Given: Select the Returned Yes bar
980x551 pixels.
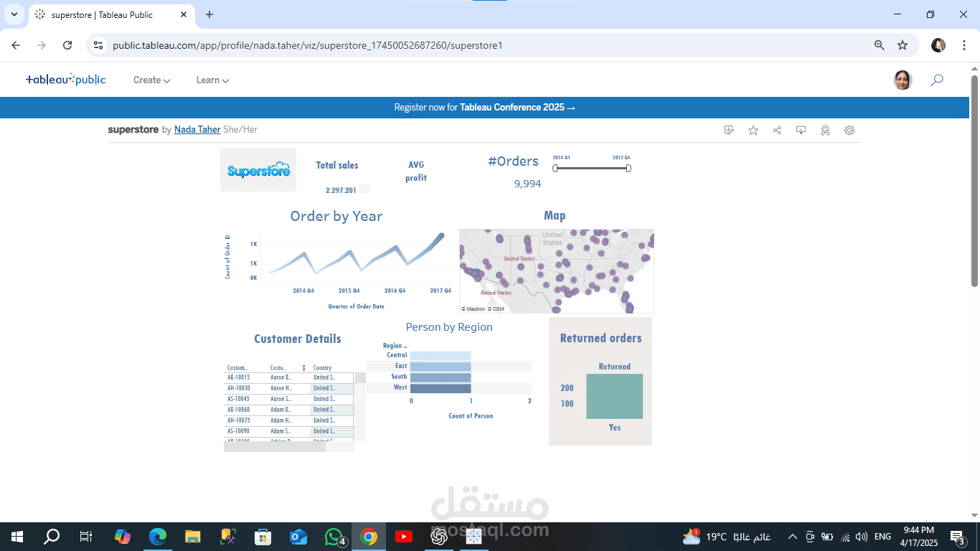Looking at the screenshot, I should (x=614, y=396).
